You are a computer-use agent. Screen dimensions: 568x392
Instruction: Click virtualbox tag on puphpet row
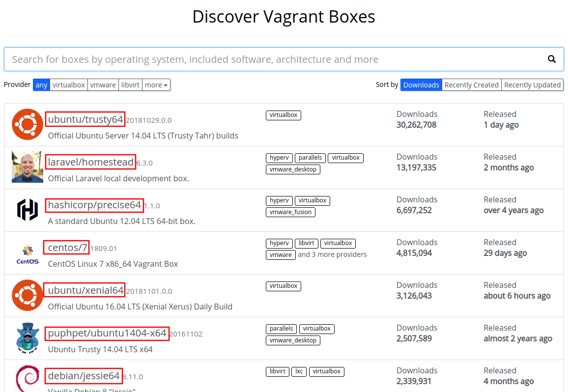click(x=316, y=329)
